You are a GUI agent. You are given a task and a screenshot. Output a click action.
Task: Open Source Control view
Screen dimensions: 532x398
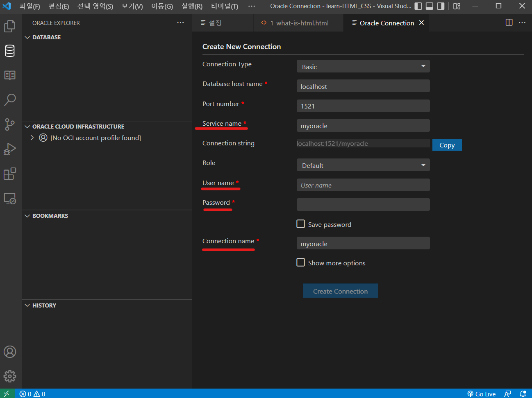pos(10,124)
